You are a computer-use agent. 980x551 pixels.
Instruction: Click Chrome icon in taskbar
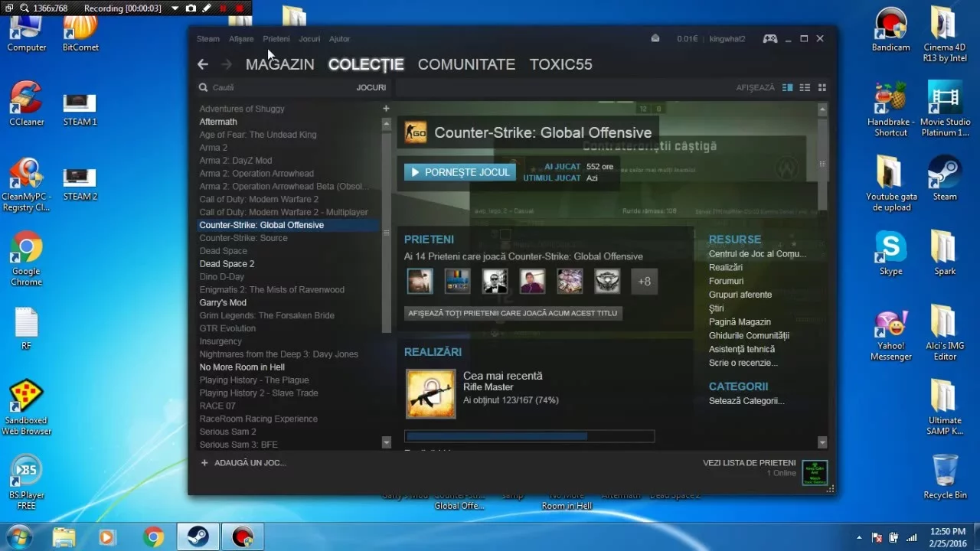point(153,537)
